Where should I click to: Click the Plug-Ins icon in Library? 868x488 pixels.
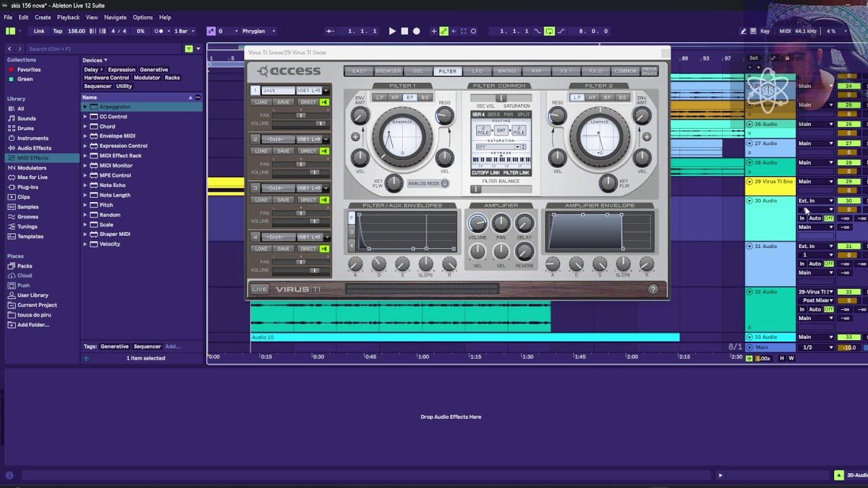pos(12,187)
